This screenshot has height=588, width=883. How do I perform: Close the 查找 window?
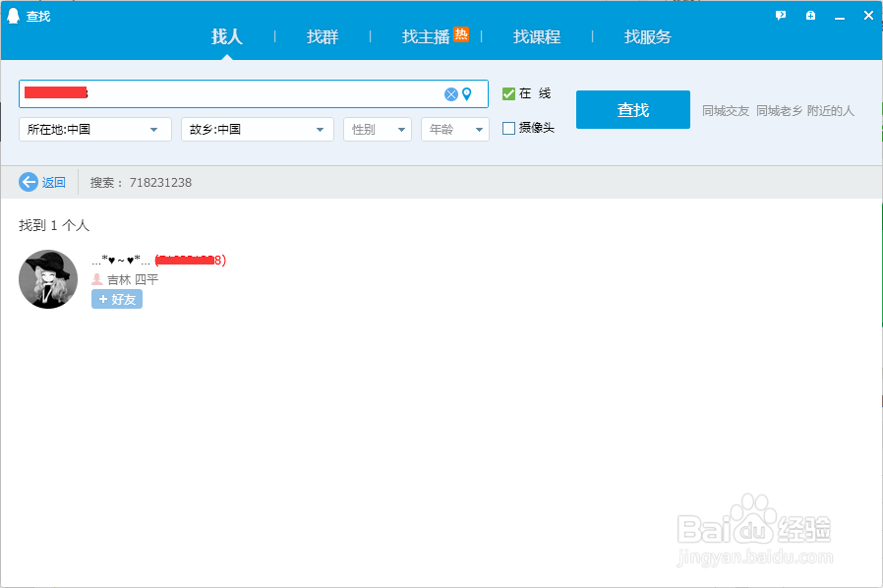(868, 16)
